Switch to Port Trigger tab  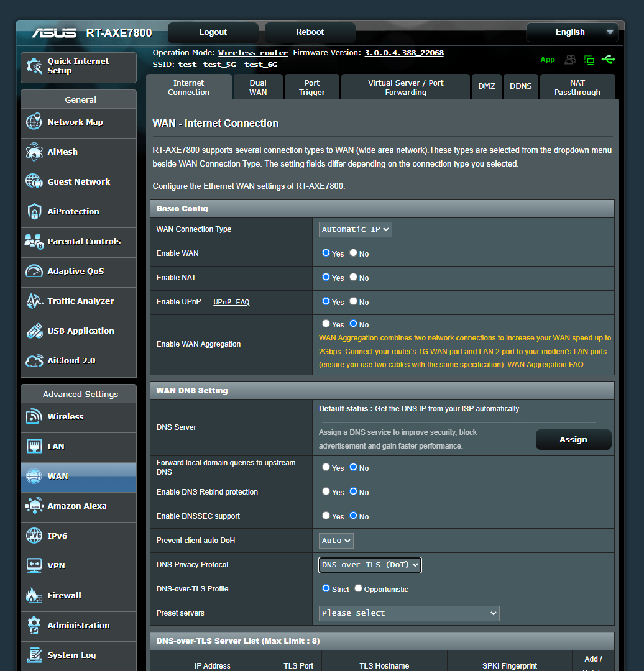pos(311,88)
